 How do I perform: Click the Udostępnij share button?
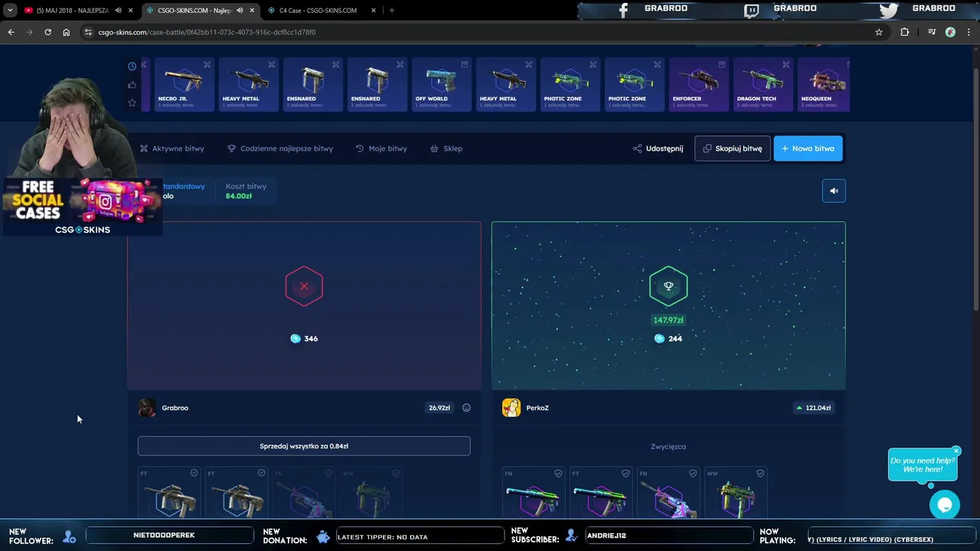658,148
